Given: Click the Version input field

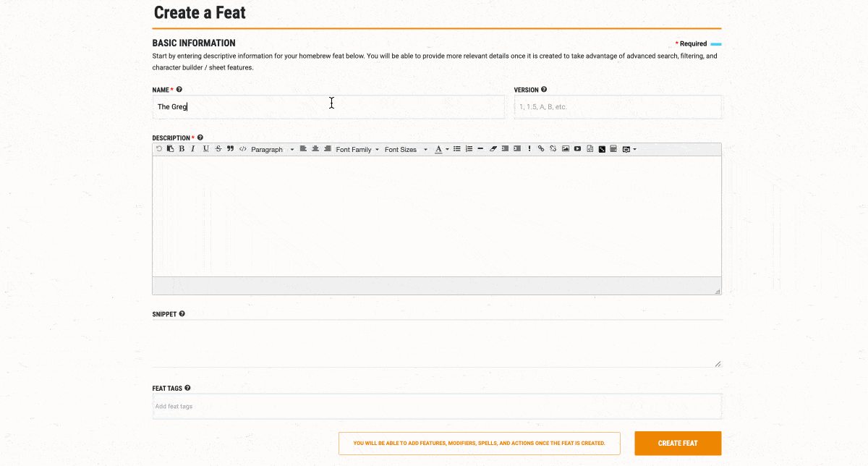Looking at the screenshot, I should pyautogui.click(x=617, y=107).
